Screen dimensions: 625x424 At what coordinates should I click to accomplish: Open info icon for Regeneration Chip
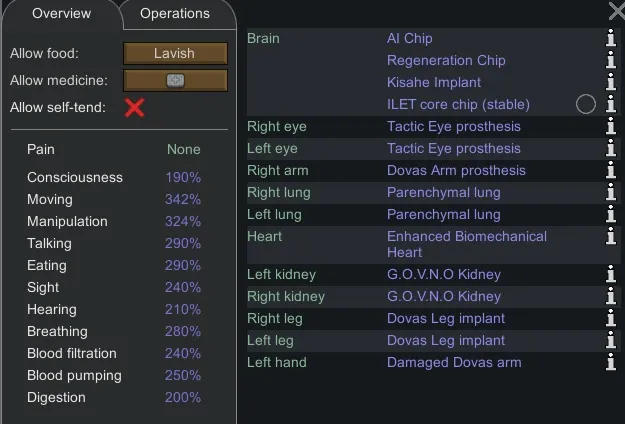[611, 60]
